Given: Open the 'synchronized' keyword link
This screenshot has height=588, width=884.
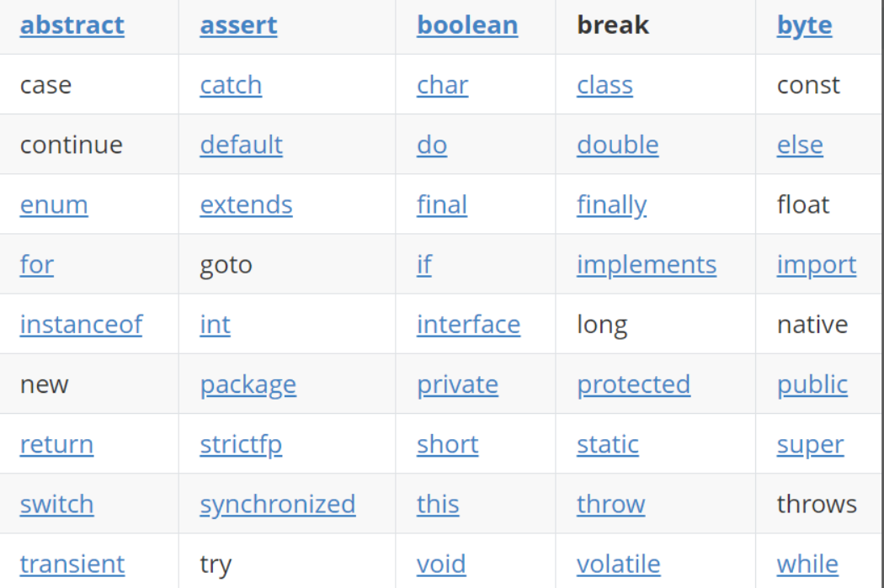Looking at the screenshot, I should click(x=277, y=504).
